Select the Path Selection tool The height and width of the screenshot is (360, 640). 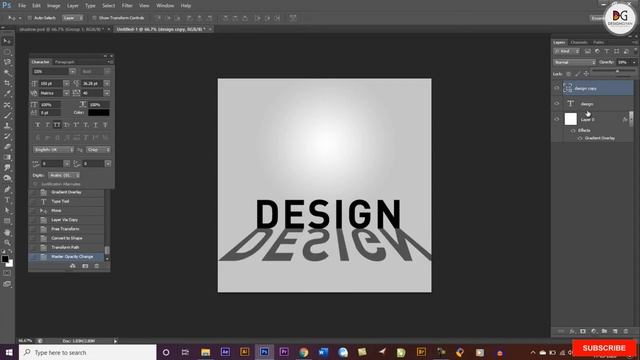[x=7, y=210]
